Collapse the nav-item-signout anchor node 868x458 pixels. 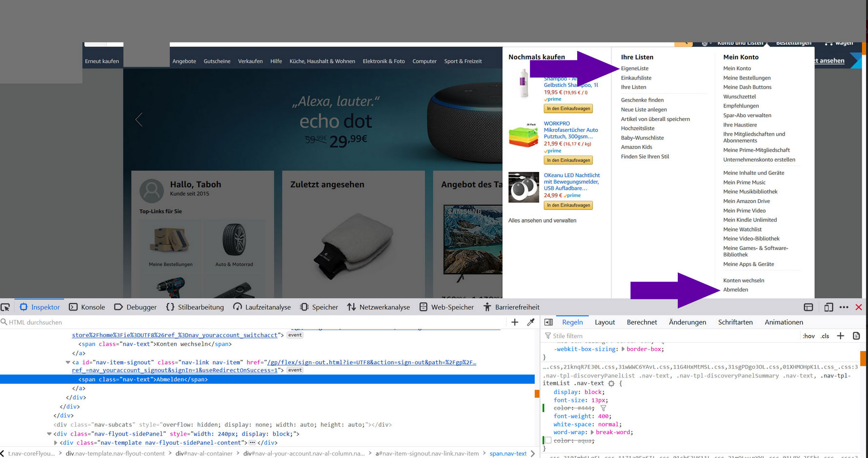[x=68, y=362]
